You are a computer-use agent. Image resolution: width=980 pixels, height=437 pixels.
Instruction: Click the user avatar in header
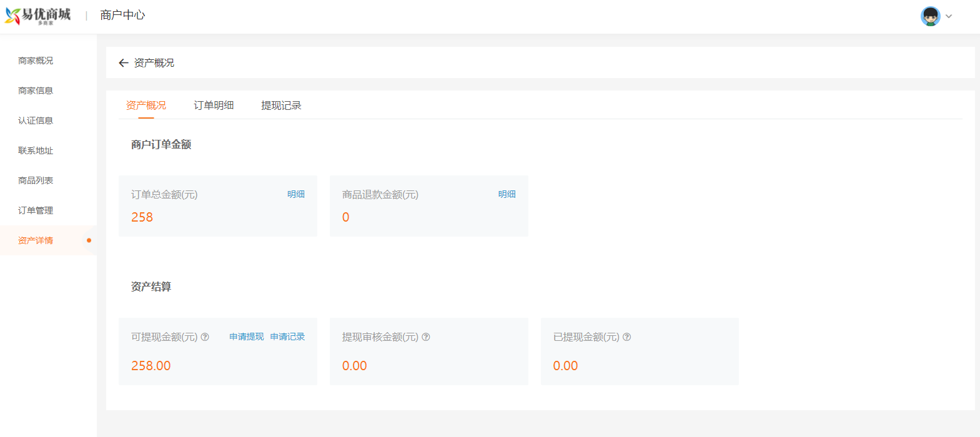click(930, 16)
